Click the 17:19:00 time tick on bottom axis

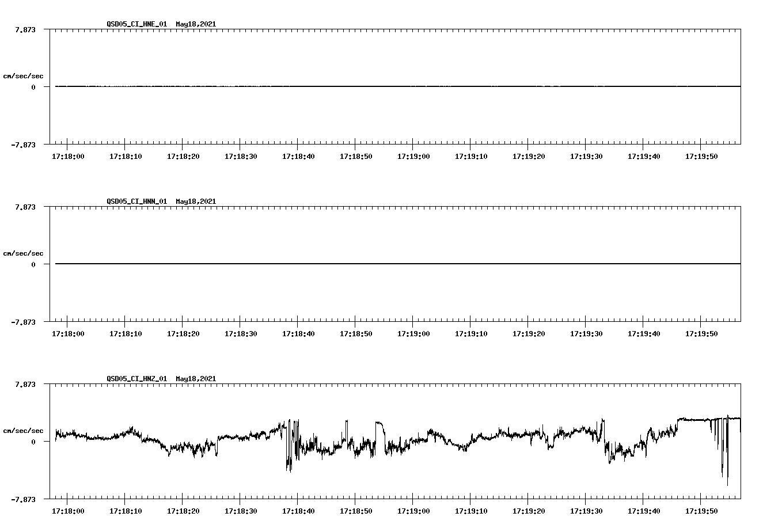tap(413, 510)
